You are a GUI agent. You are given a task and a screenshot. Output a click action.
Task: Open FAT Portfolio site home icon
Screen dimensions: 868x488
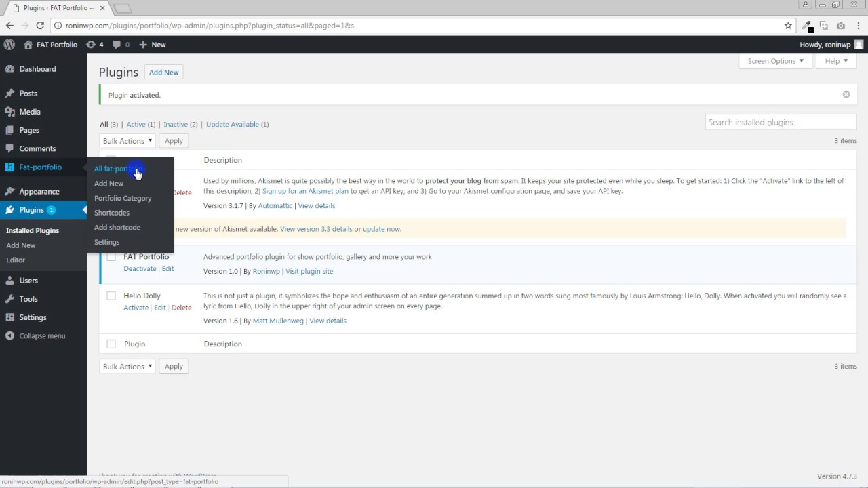(28, 45)
